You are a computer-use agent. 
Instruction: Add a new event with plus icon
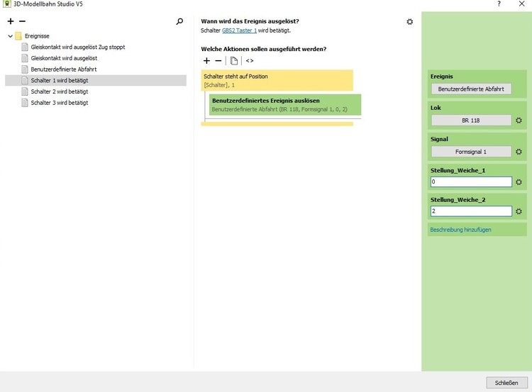(11, 21)
